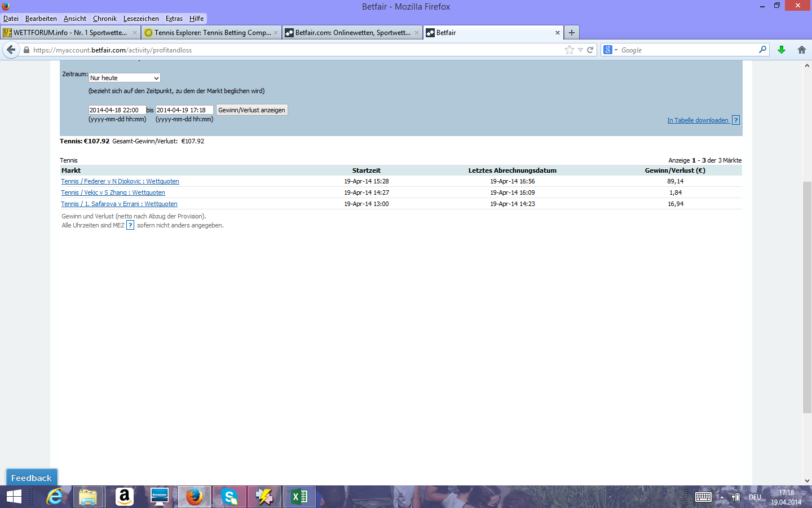Viewport: 812px width, 508px height.
Task: Click the Firefox icon in the taskbar
Action: click(x=195, y=497)
